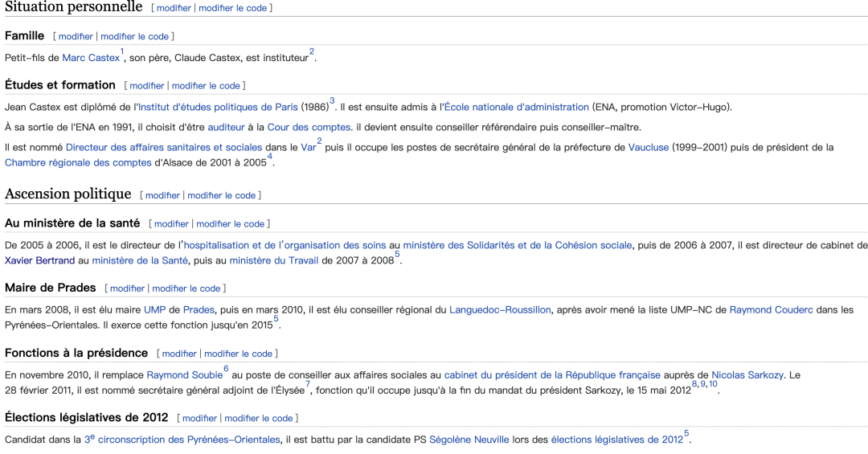
Task: Click the 'Fonctions à la présidence' subheading text
Action: pyautogui.click(x=76, y=354)
